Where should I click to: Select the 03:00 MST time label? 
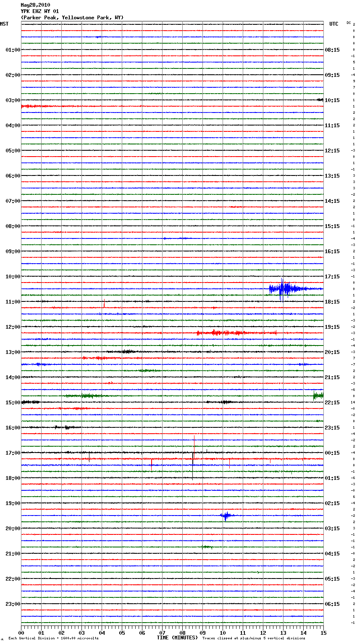(13, 100)
